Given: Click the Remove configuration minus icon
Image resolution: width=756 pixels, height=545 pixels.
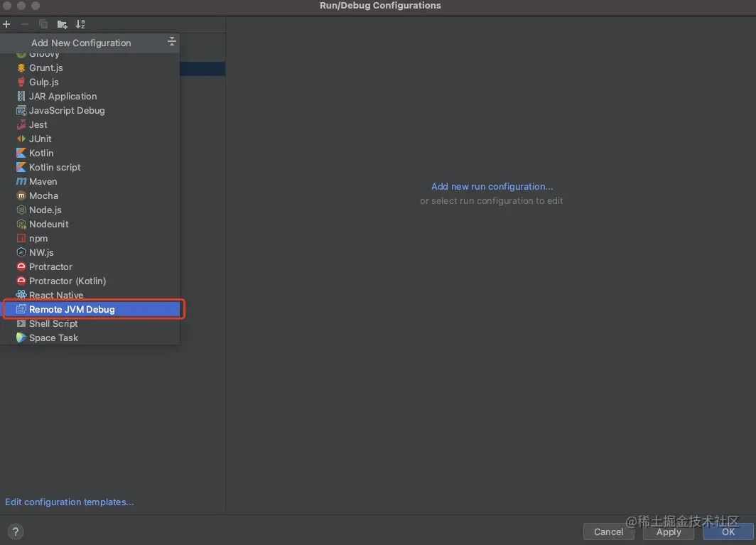Looking at the screenshot, I should [x=25, y=24].
